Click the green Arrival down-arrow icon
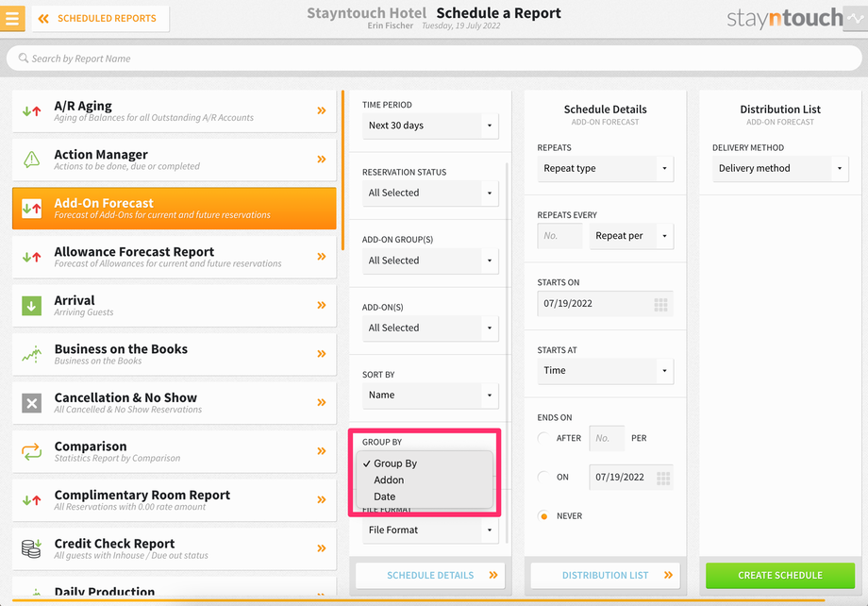Screen dimensions: 868x606 click(31, 306)
